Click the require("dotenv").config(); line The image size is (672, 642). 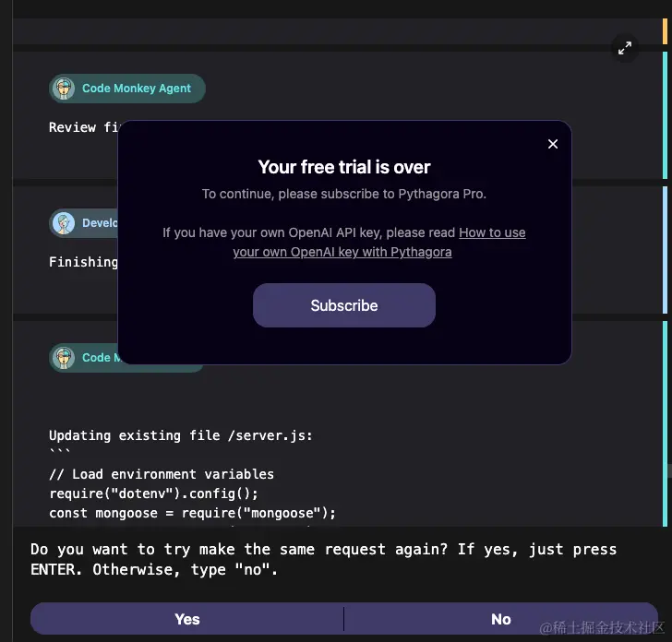(153, 493)
